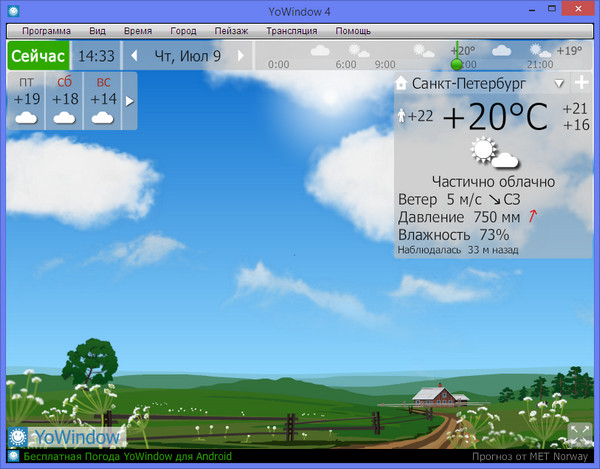
Task: Click the green current-time marker on timeline
Action: click(457, 63)
